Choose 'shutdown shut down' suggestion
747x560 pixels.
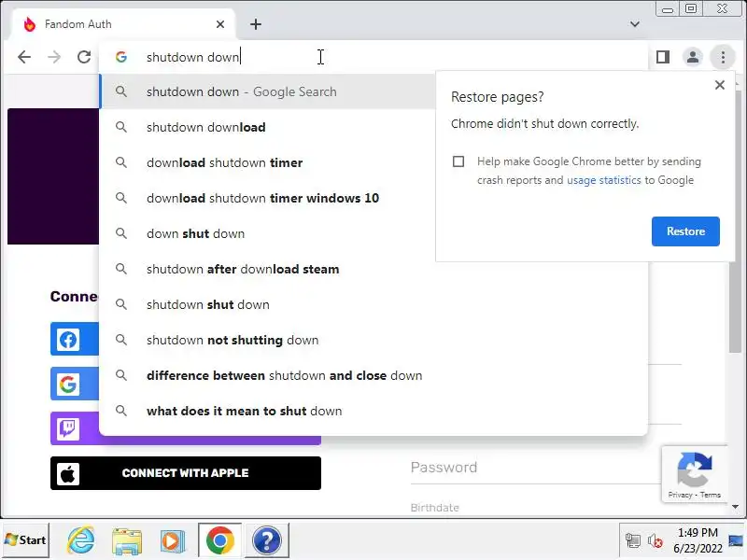pos(374,305)
